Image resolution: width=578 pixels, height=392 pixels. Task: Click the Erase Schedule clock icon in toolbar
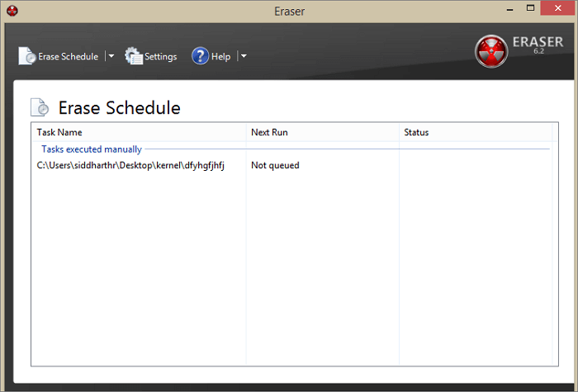coord(27,56)
